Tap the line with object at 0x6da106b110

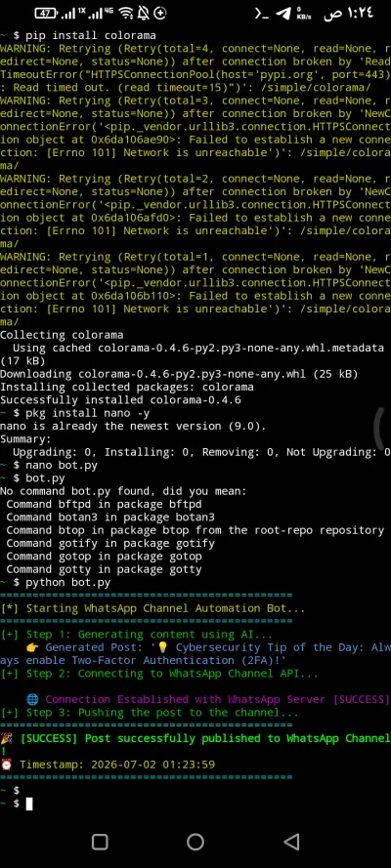[195, 296]
